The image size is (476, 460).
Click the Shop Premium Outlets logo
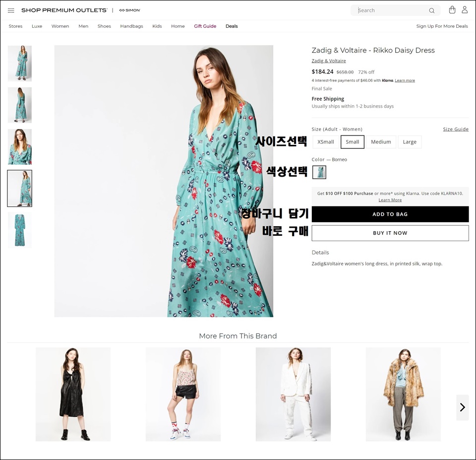tap(64, 10)
